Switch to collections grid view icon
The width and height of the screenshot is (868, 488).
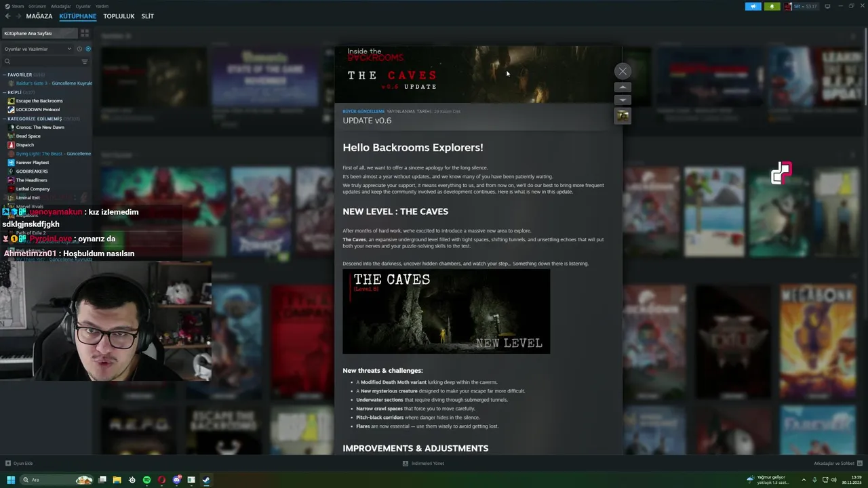coord(85,33)
